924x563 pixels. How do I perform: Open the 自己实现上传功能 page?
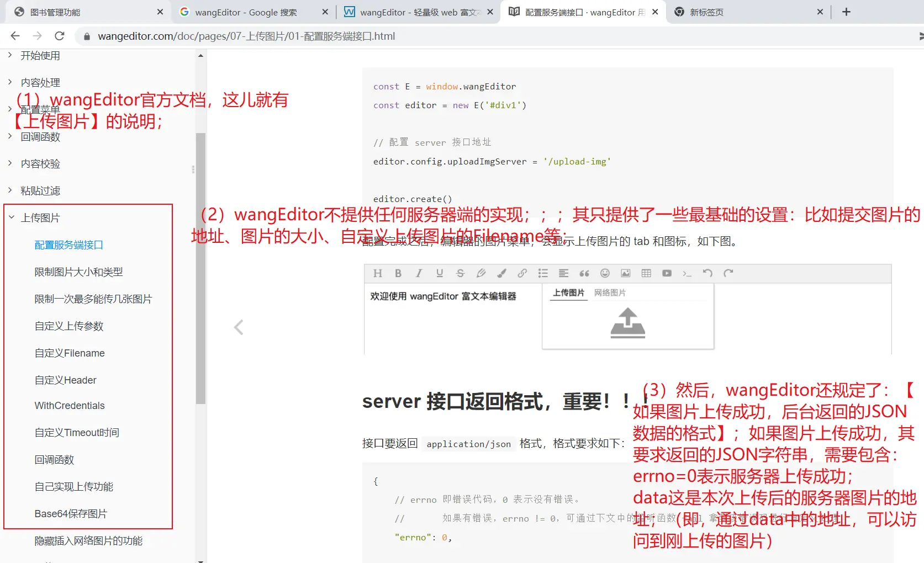[74, 486]
